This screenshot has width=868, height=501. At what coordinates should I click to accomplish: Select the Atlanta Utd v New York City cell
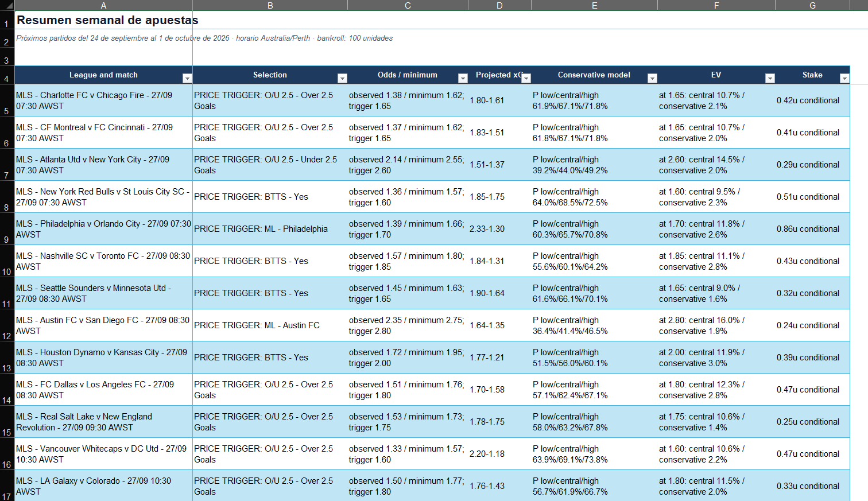point(104,165)
